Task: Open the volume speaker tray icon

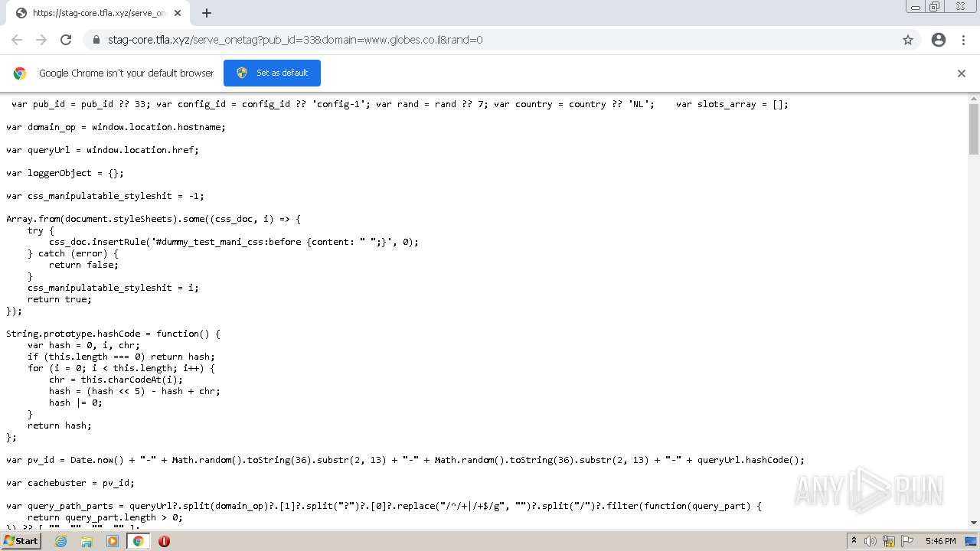Action: 871,541
